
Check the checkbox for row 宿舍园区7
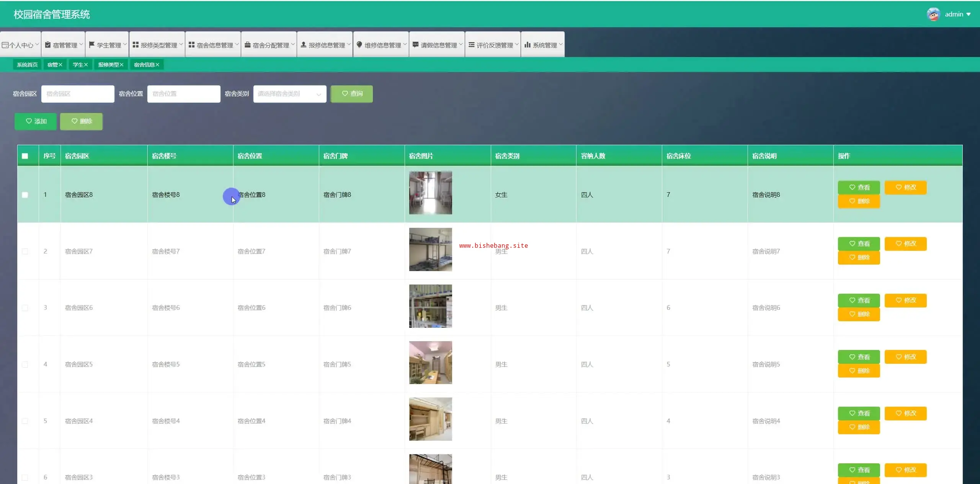25,252
